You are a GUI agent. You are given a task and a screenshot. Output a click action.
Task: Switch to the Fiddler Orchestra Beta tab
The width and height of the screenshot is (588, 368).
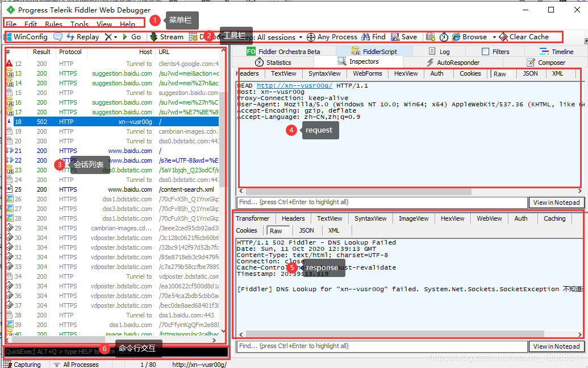(283, 51)
